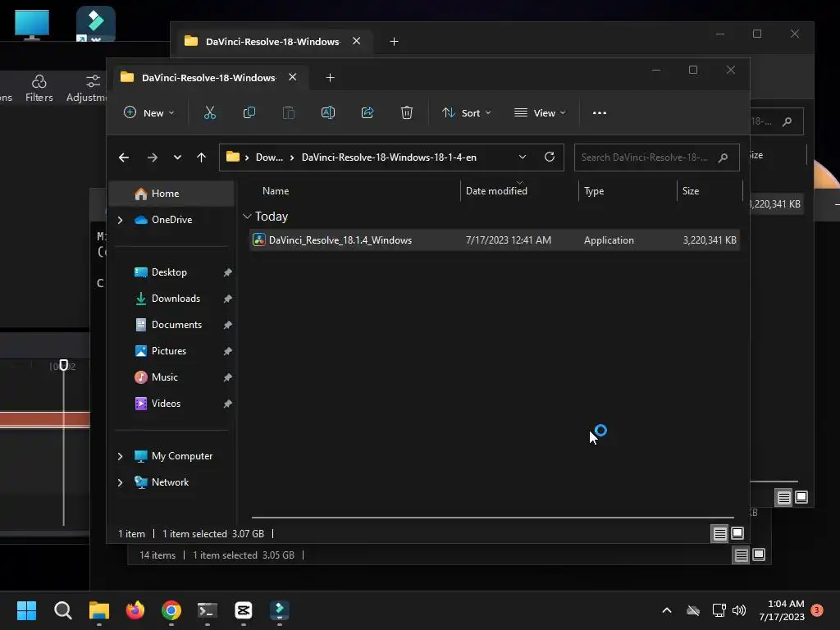Image resolution: width=840 pixels, height=630 pixels.
Task: Open the recent locations dropdown chevron
Action: pos(177,157)
